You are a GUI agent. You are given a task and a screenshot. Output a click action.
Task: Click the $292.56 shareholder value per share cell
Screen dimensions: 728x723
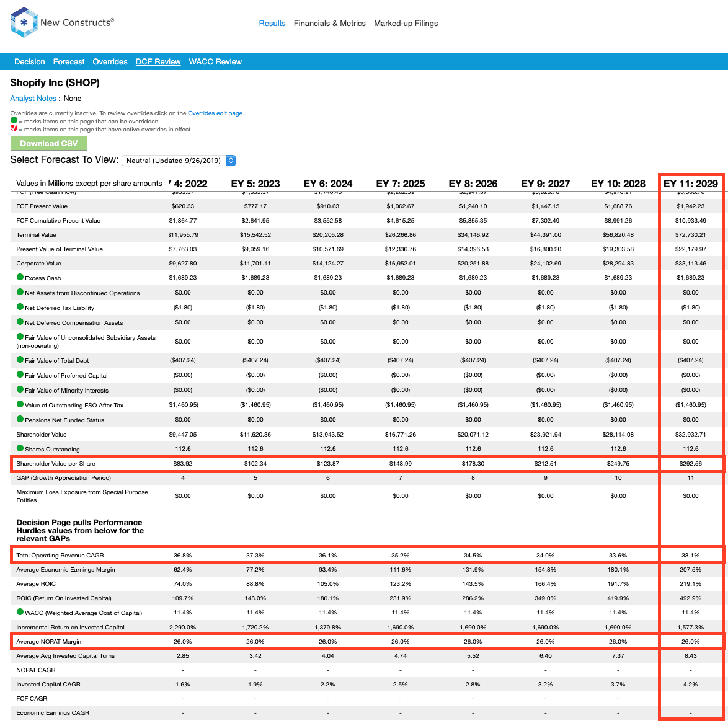click(x=690, y=463)
